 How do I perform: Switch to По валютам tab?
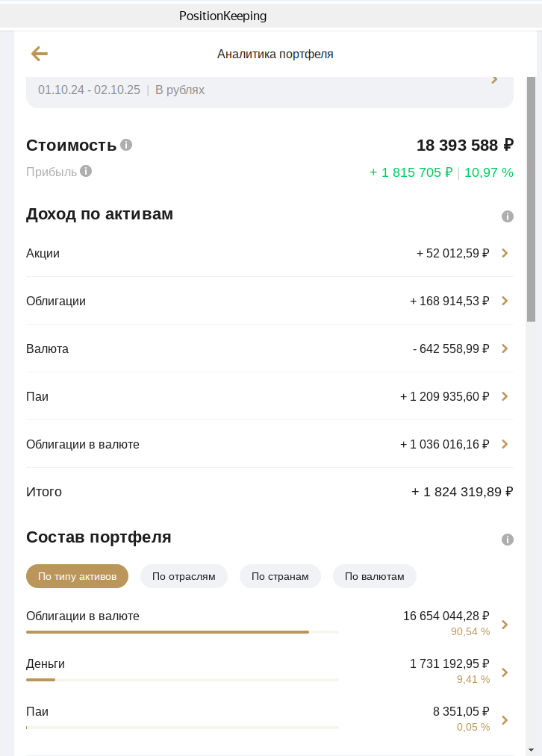coord(374,576)
